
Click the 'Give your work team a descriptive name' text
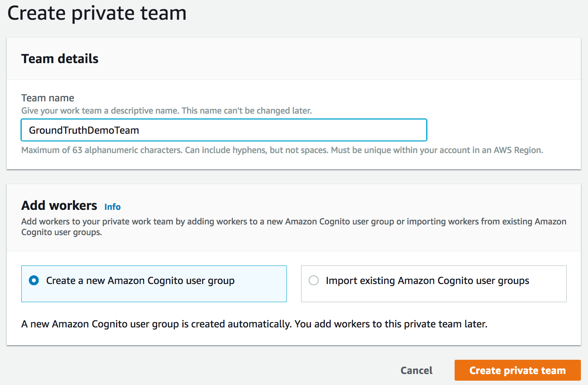pyautogui.click(x=166, y=111)
